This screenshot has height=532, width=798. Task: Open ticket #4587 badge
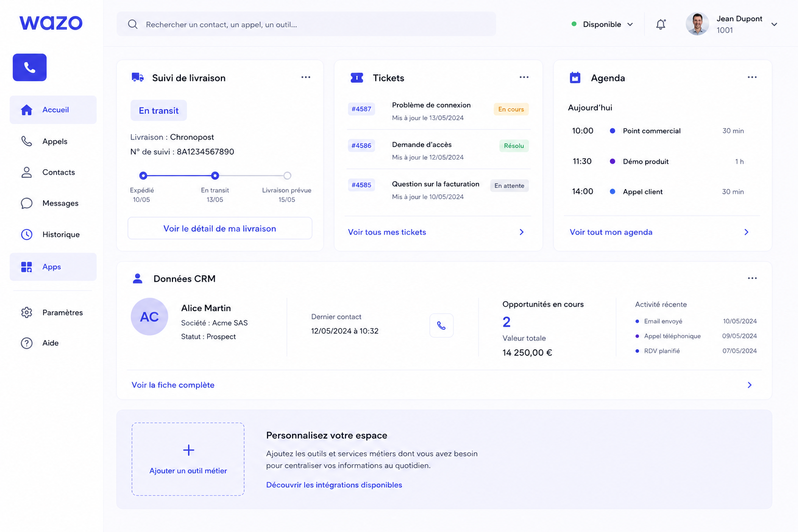click(362, 109)
